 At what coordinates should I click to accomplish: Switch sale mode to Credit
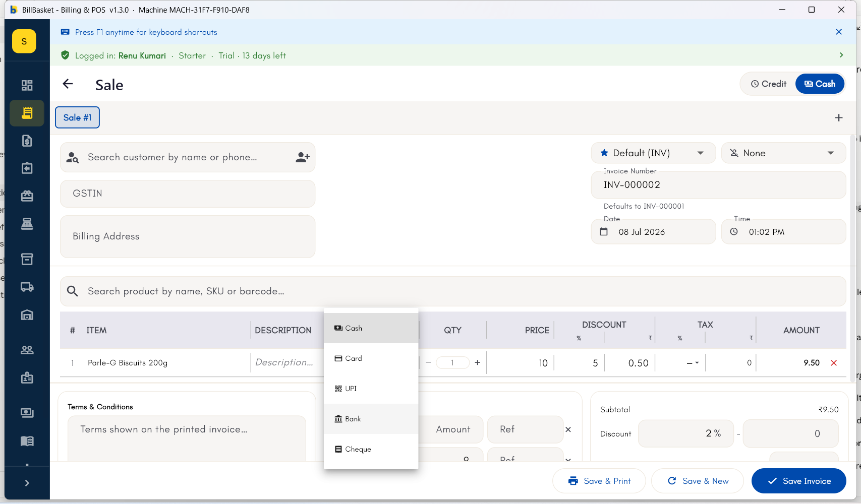(x=768, y=84)
